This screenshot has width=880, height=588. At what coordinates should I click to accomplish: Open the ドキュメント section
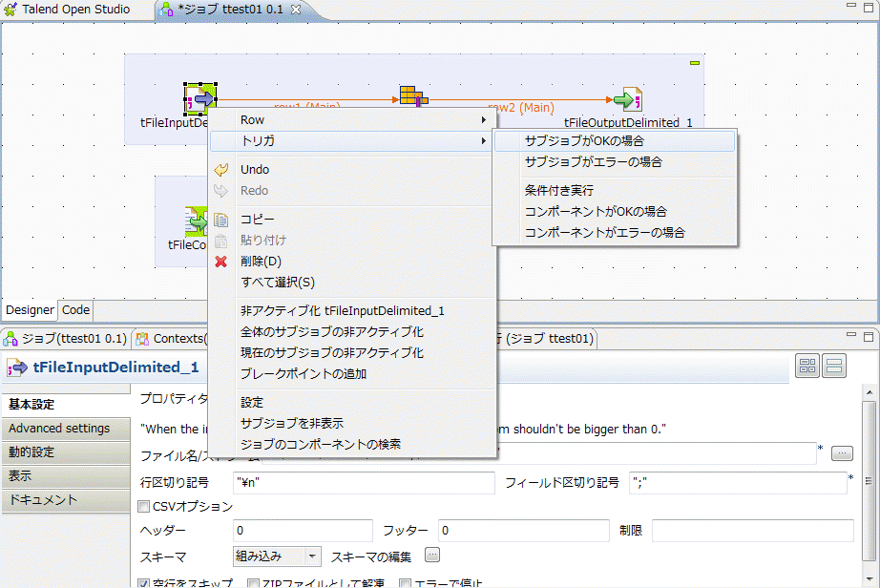coord(66,500)
